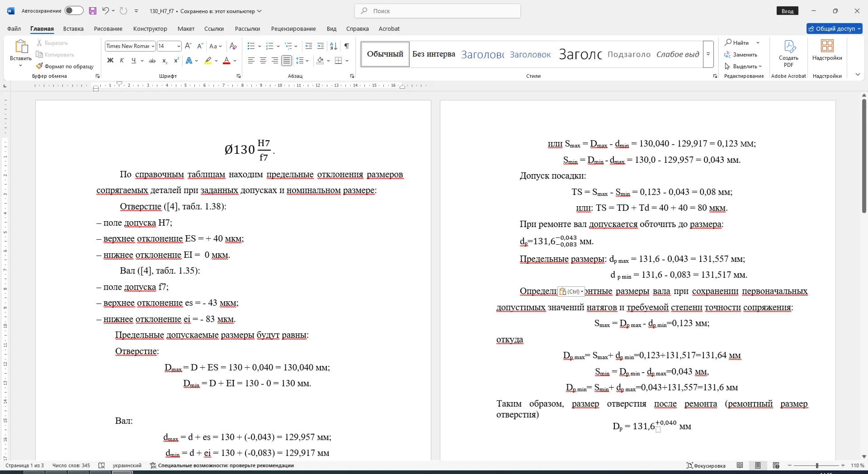Switch to the Рецензирование tab
This screenshot has width=868, height=474.
point(293,28)
